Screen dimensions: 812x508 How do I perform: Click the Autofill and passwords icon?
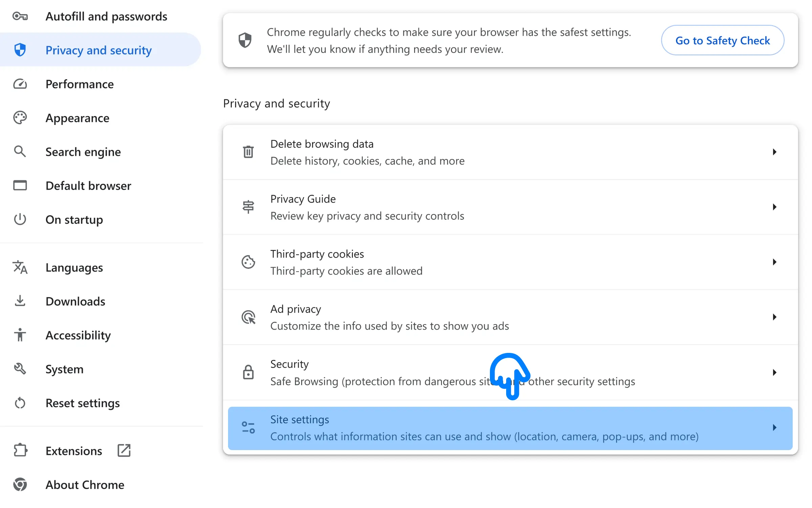click(x=21, y=16)
